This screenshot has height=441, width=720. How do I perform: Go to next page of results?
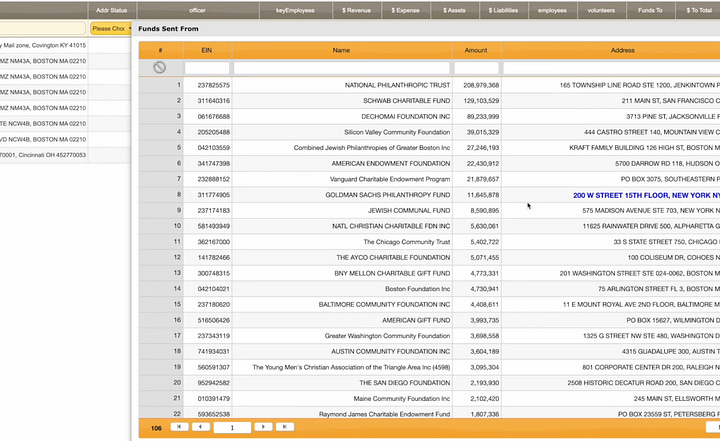tap(263, 427)
